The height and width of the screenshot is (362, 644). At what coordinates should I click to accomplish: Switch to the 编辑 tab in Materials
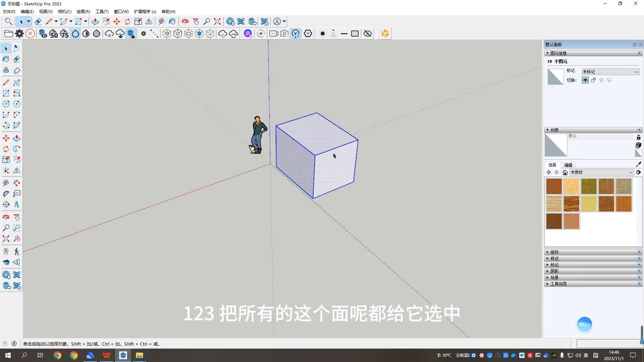pyautogui.click(x=568, y=164)
